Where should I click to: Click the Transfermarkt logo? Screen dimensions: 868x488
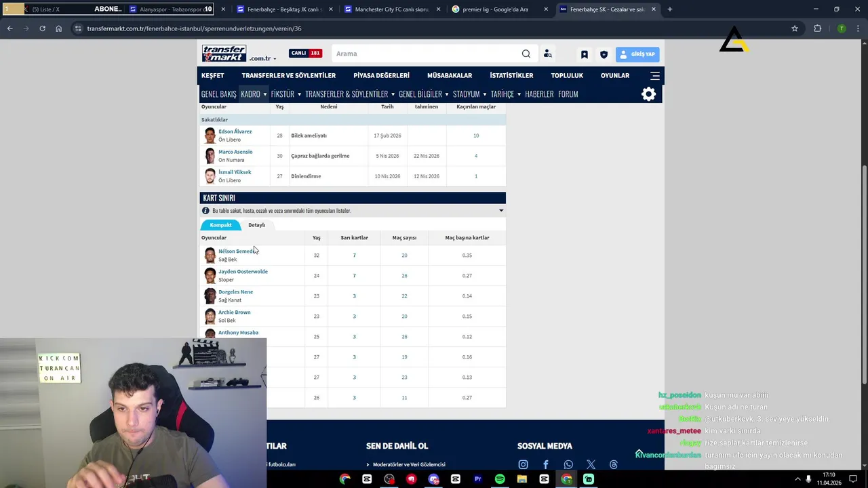(224, 54)
